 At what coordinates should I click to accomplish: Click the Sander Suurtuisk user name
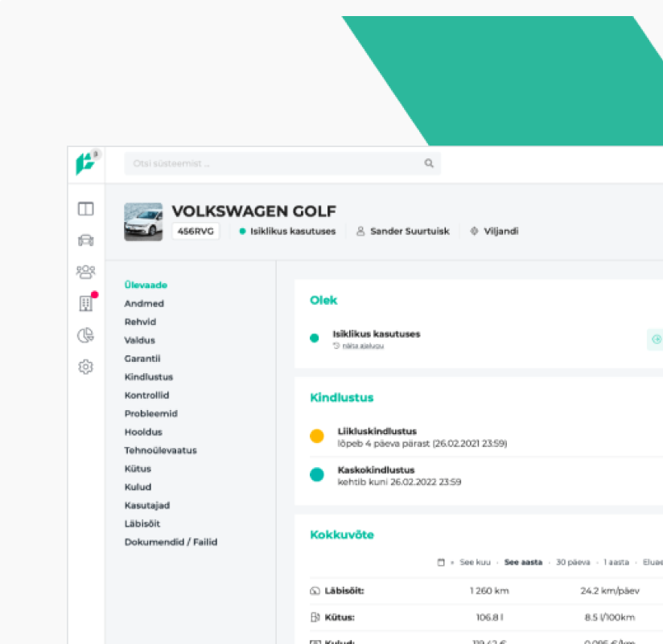pyautogui.click(x=410, y=231)
